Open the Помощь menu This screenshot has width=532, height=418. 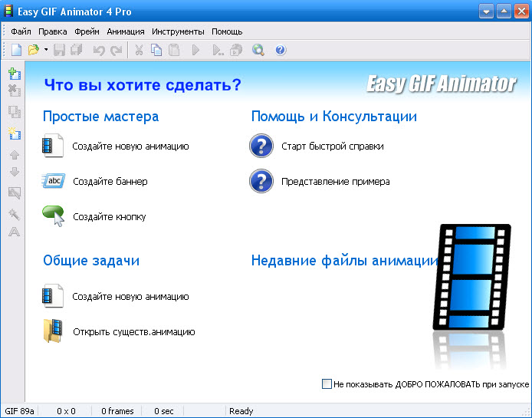pos(227,31)
